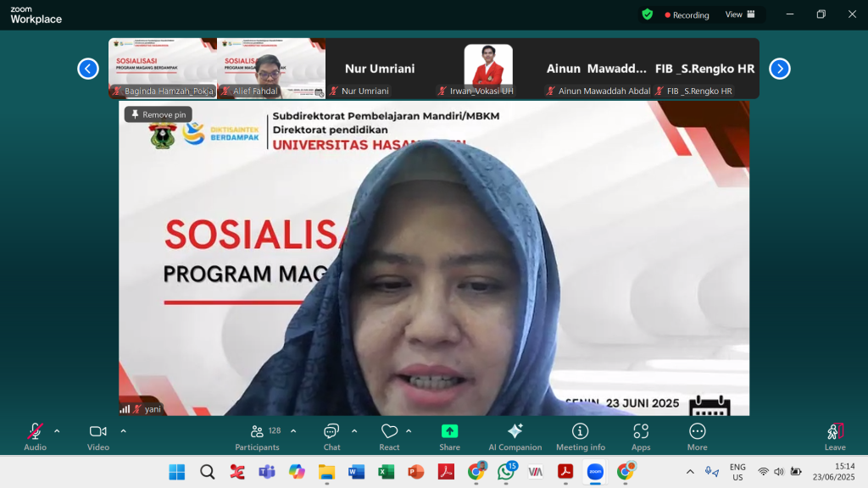
Task: Unmute the microphone via Audio button
Action: [x=35, y=435]
